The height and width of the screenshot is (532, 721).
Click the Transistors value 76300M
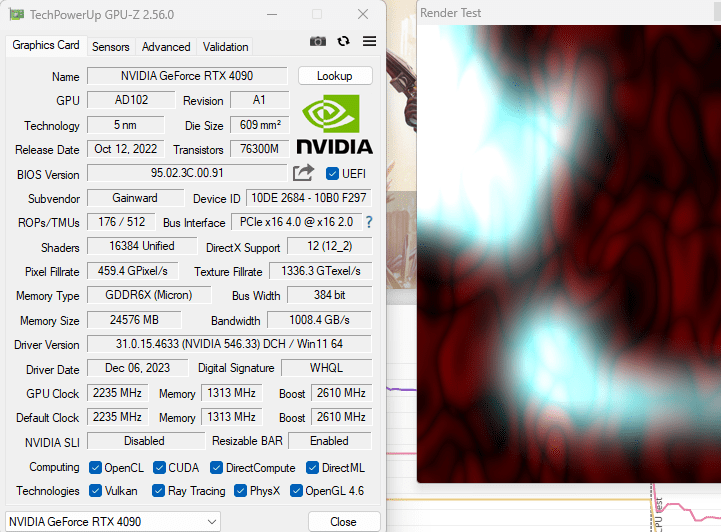pos(259,149)
